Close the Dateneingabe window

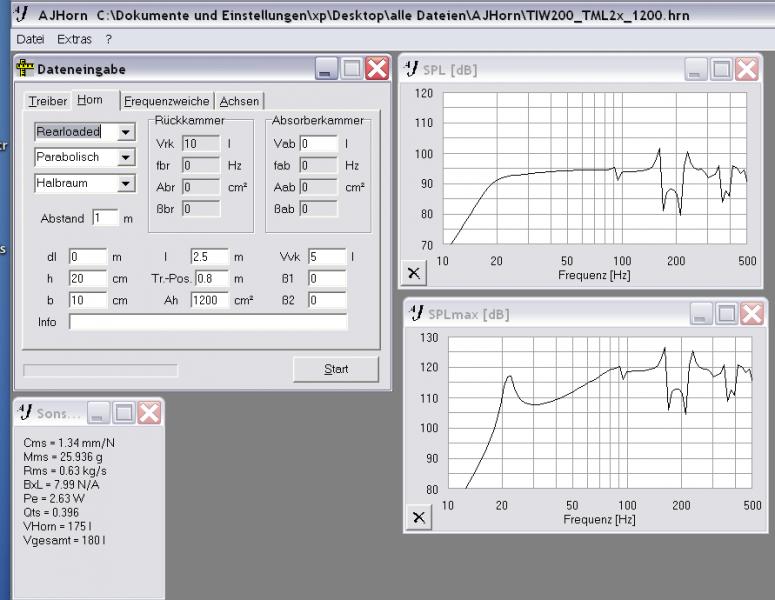pos(376,69)
